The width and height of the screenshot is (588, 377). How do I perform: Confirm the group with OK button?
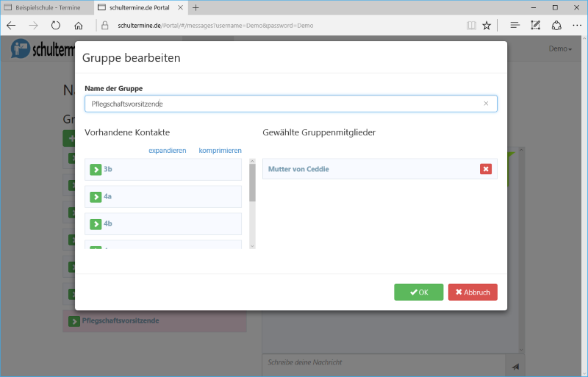coord(418,292)
